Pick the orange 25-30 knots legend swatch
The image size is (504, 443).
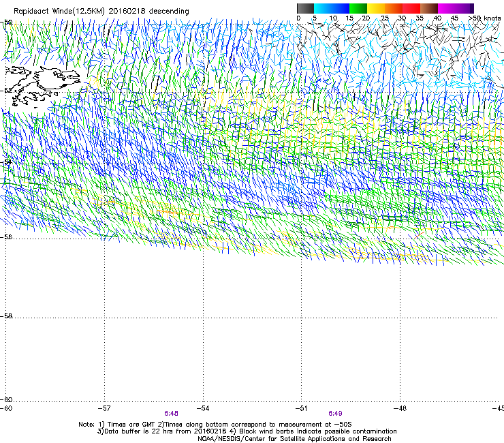pos(394,8)
